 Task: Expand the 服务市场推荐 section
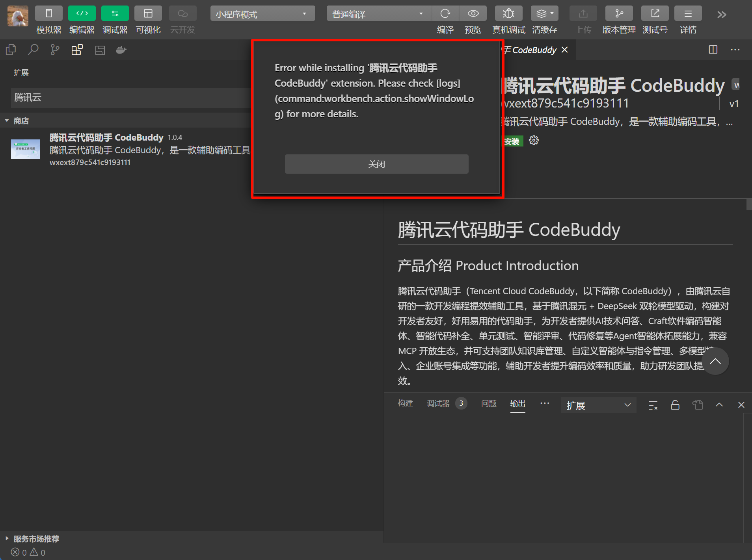coord(36,538)
